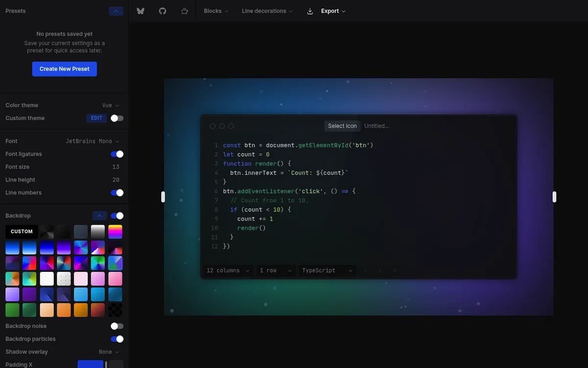Select the plain white backdrop swatch
This screenshot has width=588, height=368.
47,279
